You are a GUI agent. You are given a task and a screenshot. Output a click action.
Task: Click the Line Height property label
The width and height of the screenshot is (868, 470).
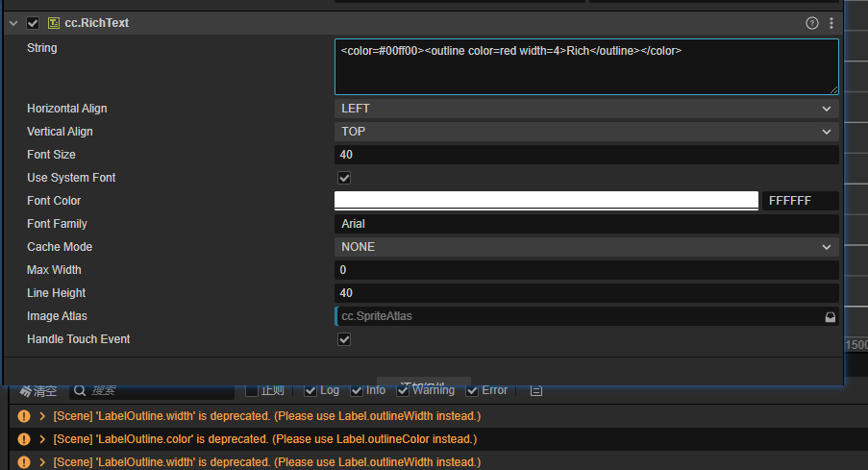[x=57, y=293]
